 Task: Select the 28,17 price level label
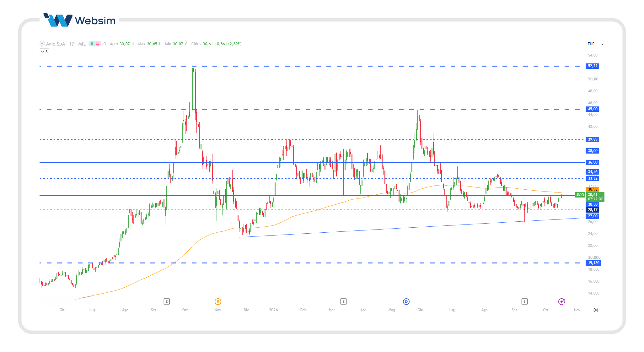(x=593, y=210)
